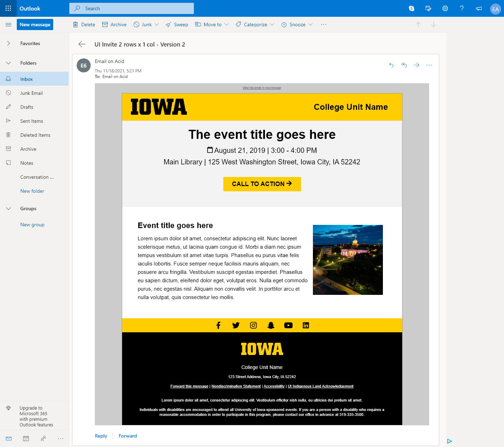Screen dimensions: 504x447
Task: Select the Sent Items folder
Action: coord(31,121)
